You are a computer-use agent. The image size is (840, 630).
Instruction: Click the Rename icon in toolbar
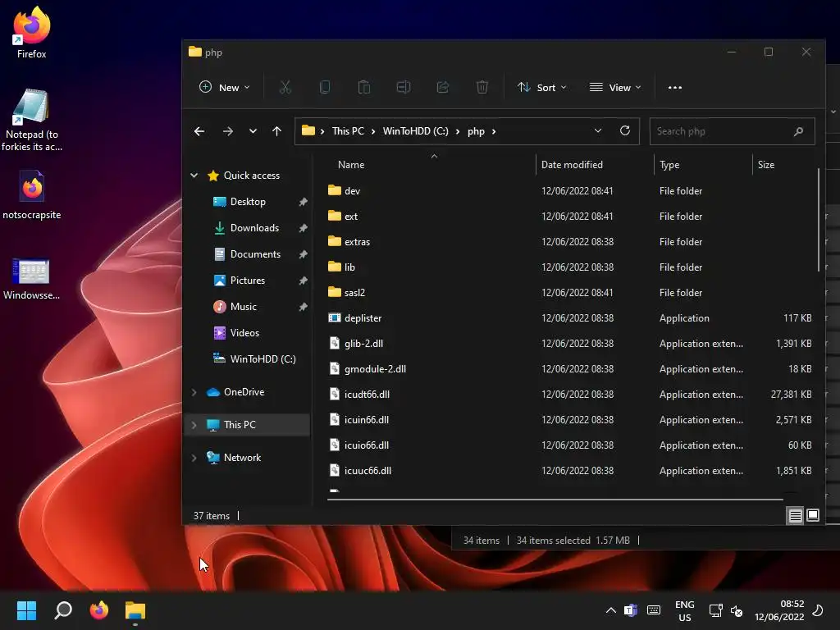point(404,87)
